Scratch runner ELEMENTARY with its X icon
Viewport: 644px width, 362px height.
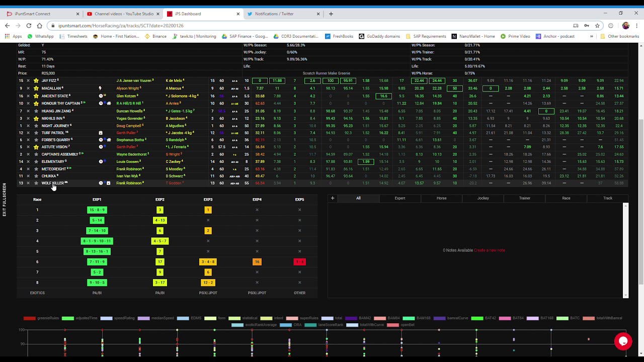pyautogui.click(x=28, y=162)
